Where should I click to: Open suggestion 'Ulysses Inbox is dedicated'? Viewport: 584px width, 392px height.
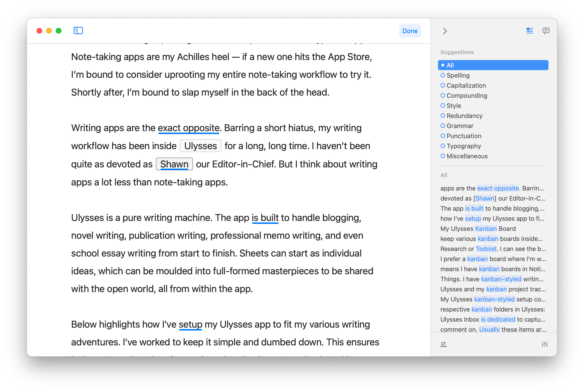(493, 319)
